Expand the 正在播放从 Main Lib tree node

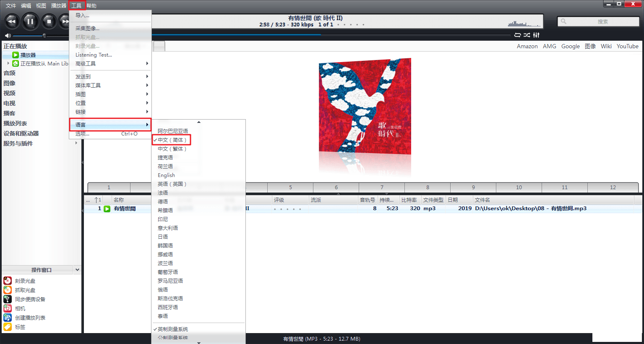pyautogui.click(x=8, y=63)
